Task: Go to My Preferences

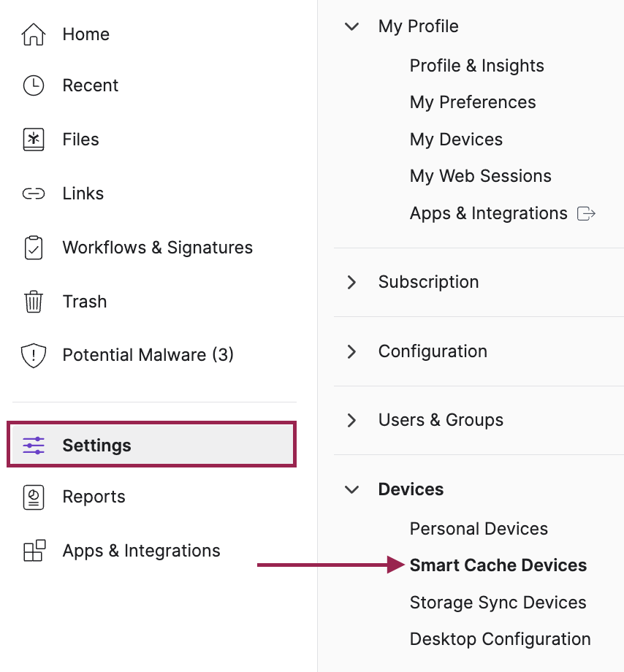Action: pyautogui.click(x=473, y=102)
